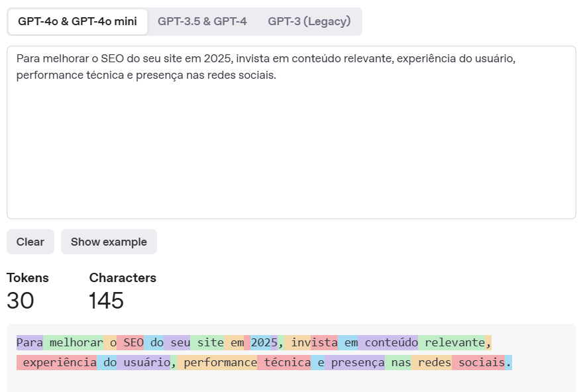Click the Characters count value 145
The image size is (581, 392).
[106, 301]
